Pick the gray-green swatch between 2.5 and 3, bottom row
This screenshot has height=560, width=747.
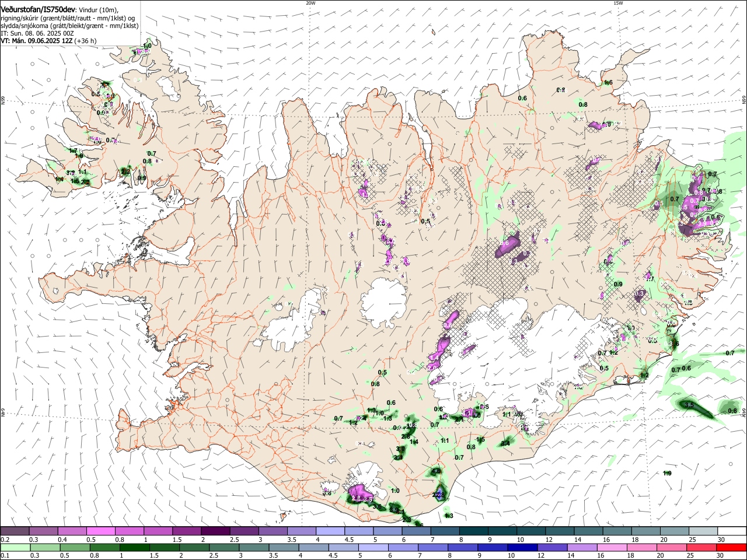pos(224,547)
